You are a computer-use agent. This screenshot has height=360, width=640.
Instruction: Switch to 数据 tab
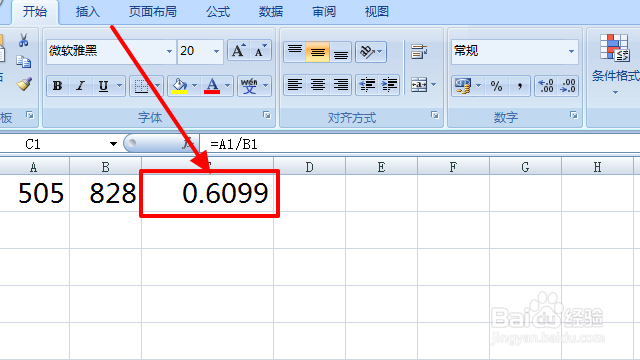(271, 11)
